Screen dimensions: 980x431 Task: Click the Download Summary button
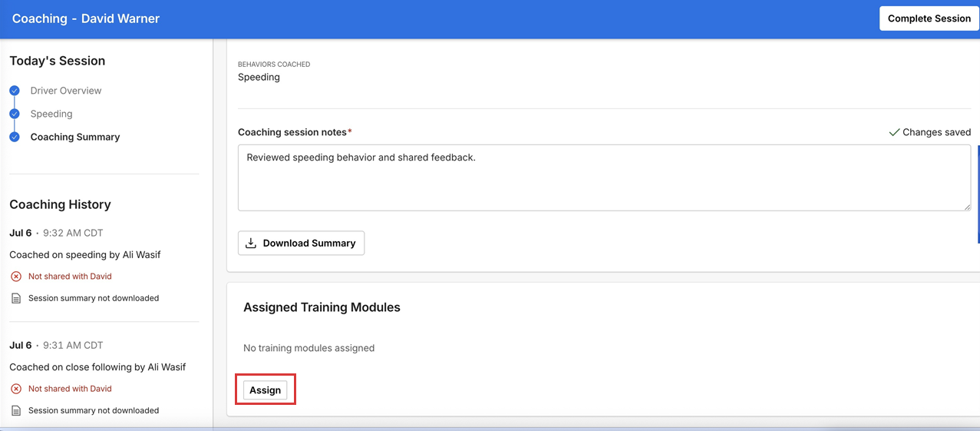tap(302, 244)
